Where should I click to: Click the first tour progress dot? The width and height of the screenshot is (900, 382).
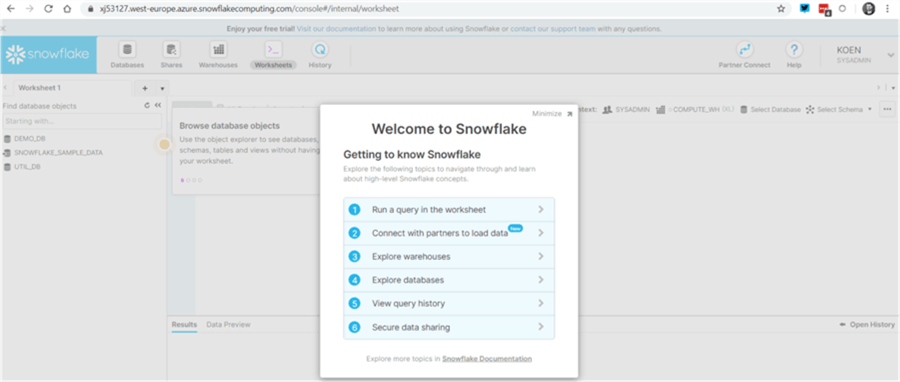183,180
